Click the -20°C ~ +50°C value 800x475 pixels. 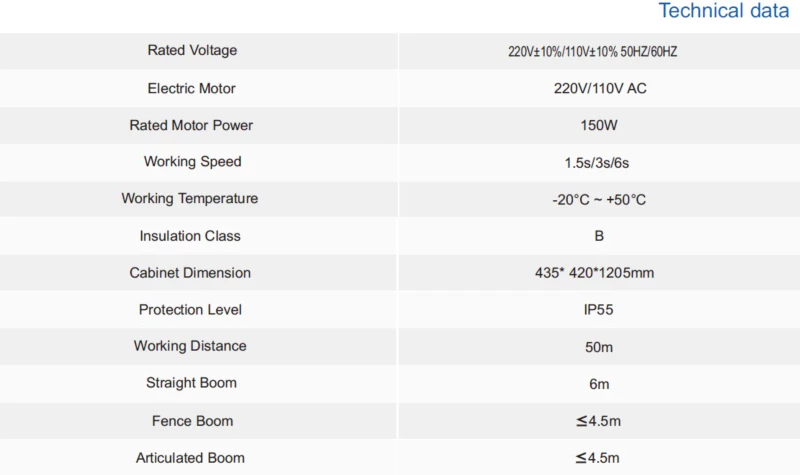click(x=599, y=199)
